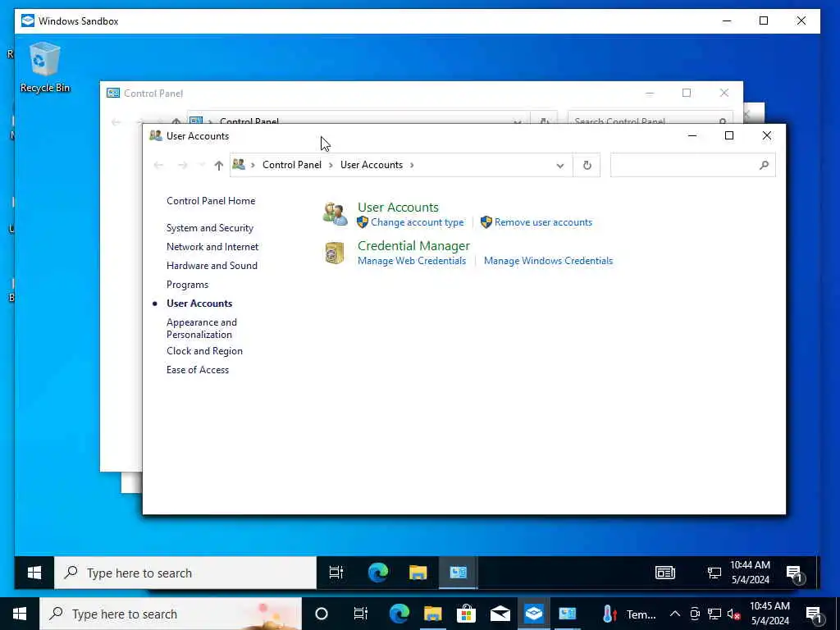Open Hardware and Sound category
The width and height of the screenshot is (840, 630).
pos(212,265)
